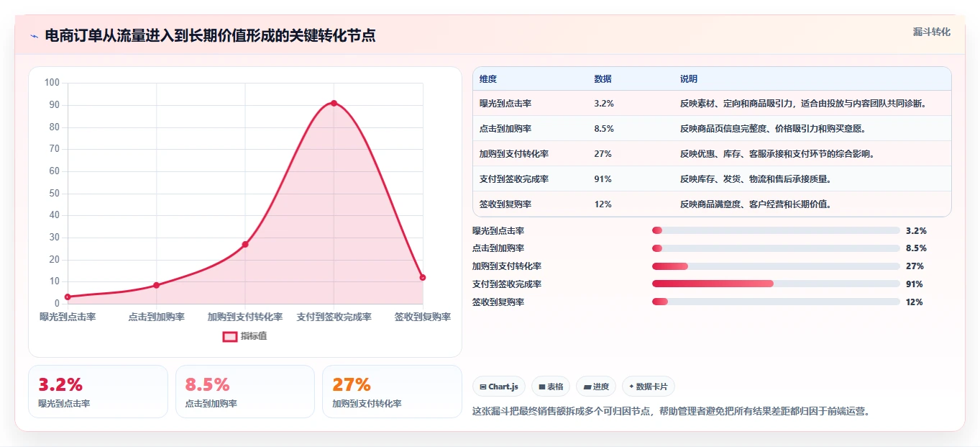The height and width of the screenshot is (447, 980).
Task: Click the 维度 column header
Action: (x=488, y=79)
